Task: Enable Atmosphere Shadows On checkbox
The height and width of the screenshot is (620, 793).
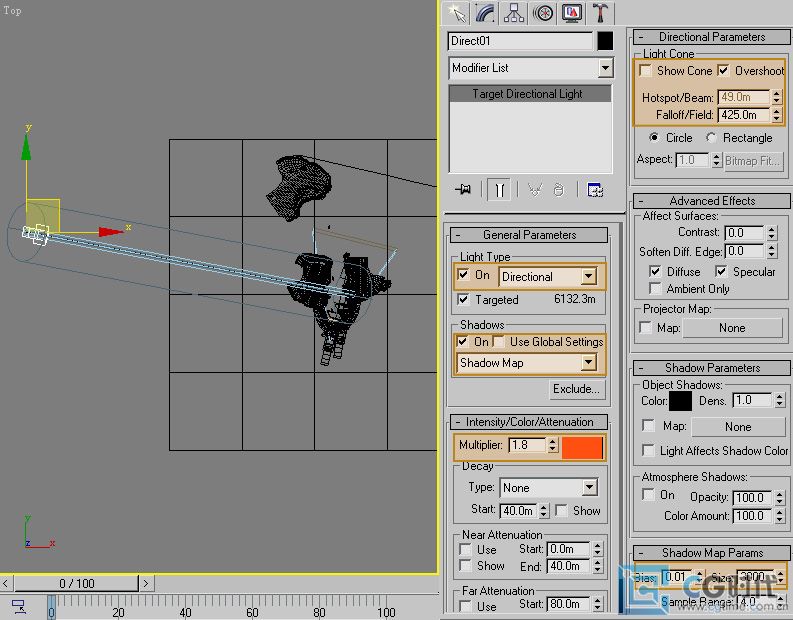Action: point(648,494)
